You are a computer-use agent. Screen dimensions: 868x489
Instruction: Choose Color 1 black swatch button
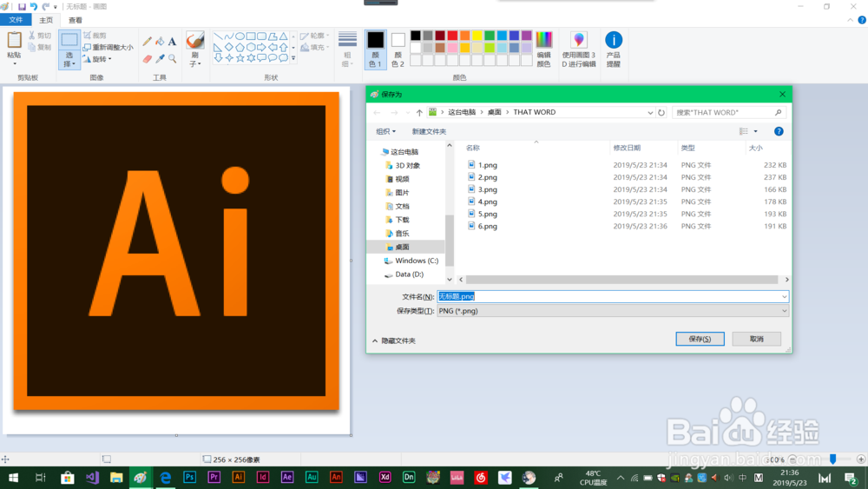[x=375, y=50]
